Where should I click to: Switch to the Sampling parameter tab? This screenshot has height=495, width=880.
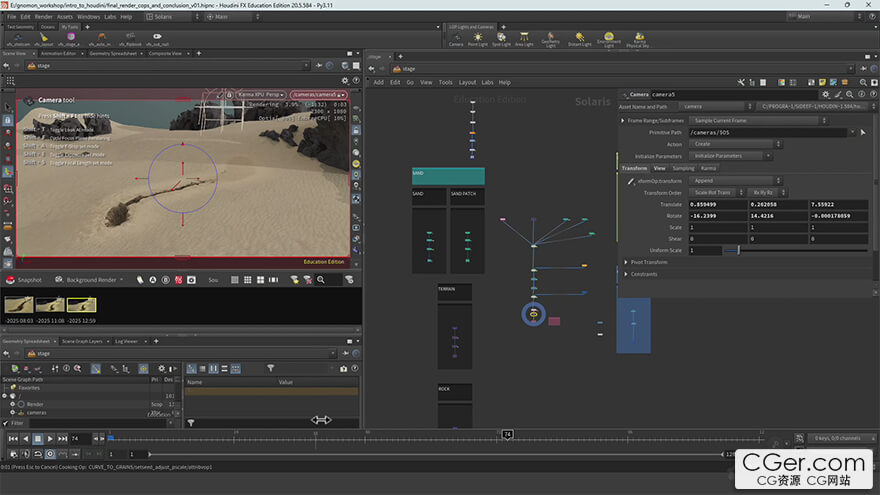[683, 168]
